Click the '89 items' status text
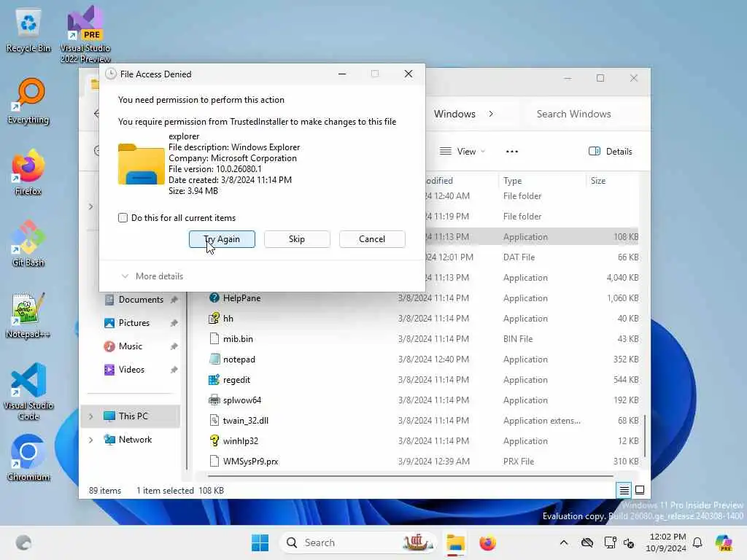The width and height of the screenshot is (747, 560). [x=105, y=491]
